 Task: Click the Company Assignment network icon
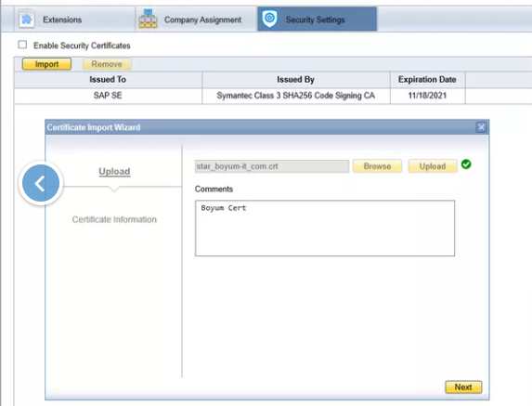tap(148, 19)
